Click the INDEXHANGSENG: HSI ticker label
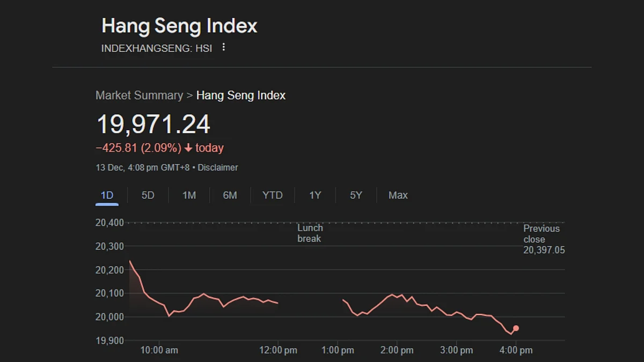This screenshot has width=644, height=362. (157, 48)
